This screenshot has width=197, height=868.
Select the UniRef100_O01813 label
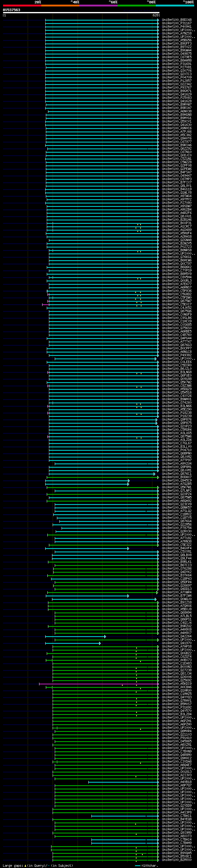point(177,772)
